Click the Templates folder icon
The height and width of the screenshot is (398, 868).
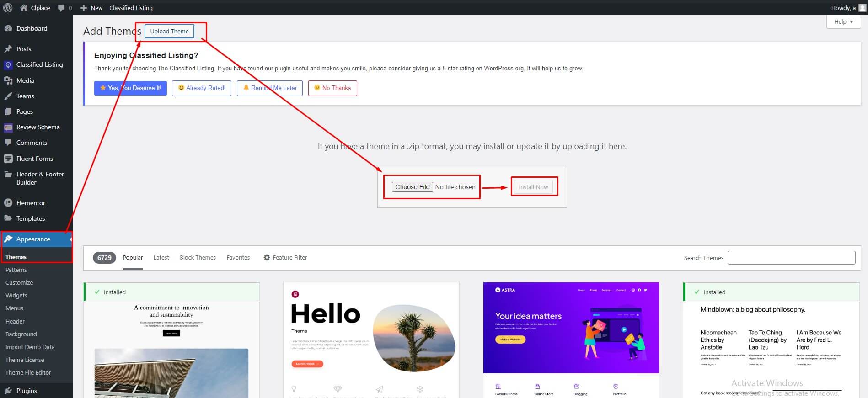pos(8,218)
